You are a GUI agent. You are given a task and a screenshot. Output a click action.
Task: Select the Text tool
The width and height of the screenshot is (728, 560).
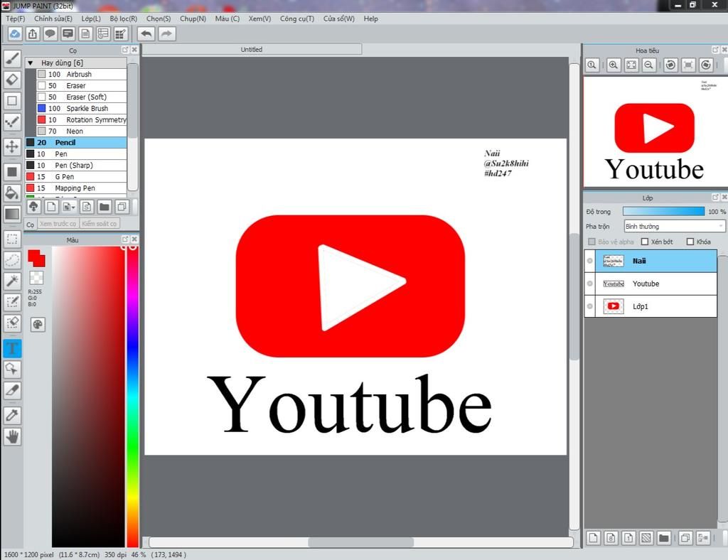click(x=12, y=348)
